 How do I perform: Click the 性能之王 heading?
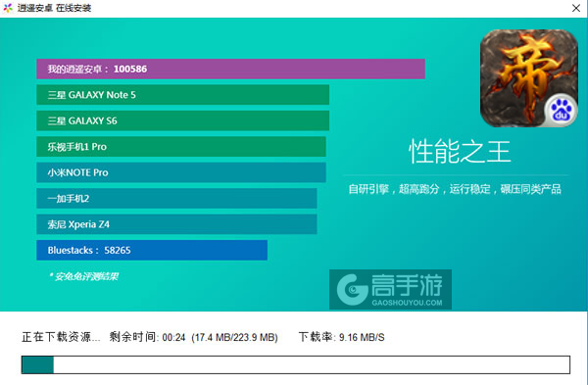click(460, 152)
